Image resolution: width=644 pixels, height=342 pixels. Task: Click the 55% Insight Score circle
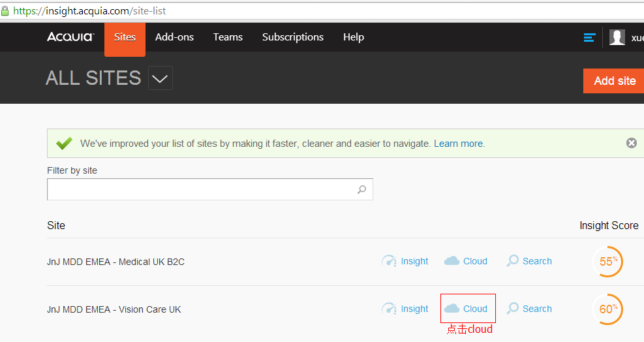pos(607,262)
